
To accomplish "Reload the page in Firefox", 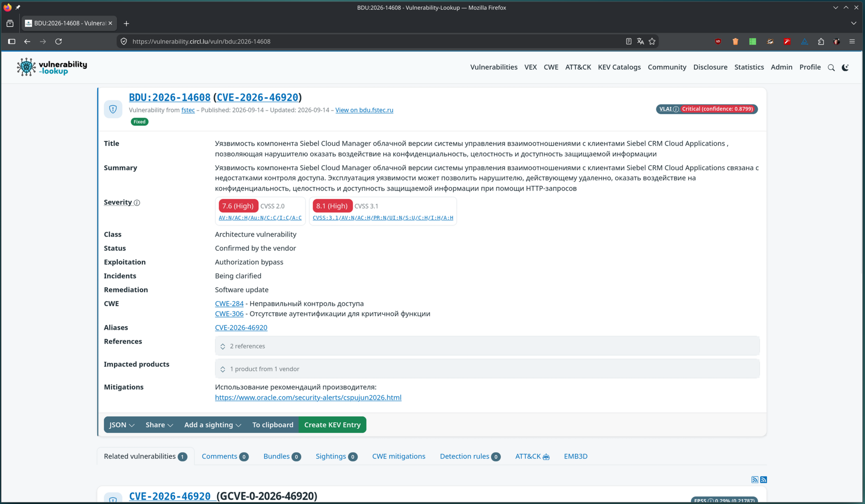I will click(58, 42).
